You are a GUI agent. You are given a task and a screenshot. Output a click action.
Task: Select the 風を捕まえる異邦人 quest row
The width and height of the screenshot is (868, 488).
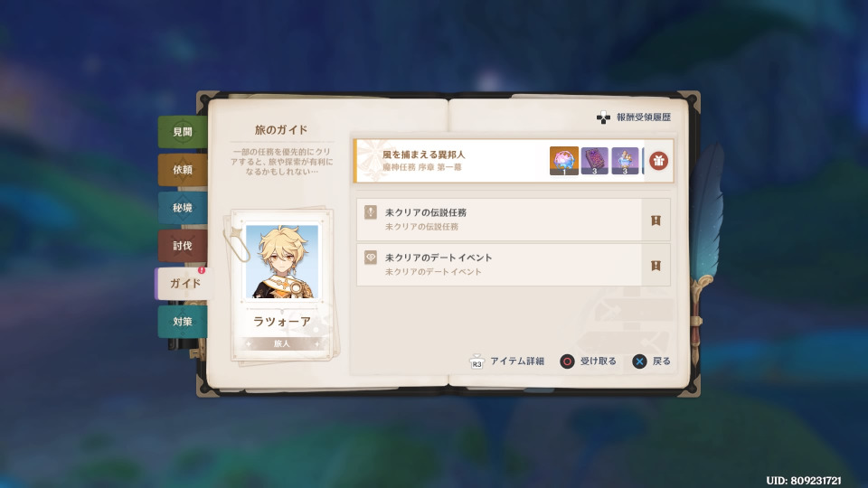[x=514, y=161]
